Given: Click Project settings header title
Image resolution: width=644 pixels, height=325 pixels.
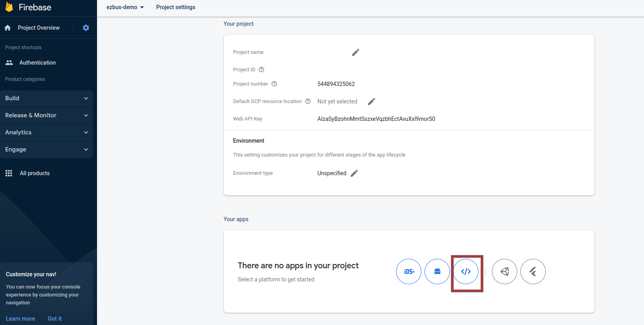Looking at the screenshot, I should coord(176,7).
